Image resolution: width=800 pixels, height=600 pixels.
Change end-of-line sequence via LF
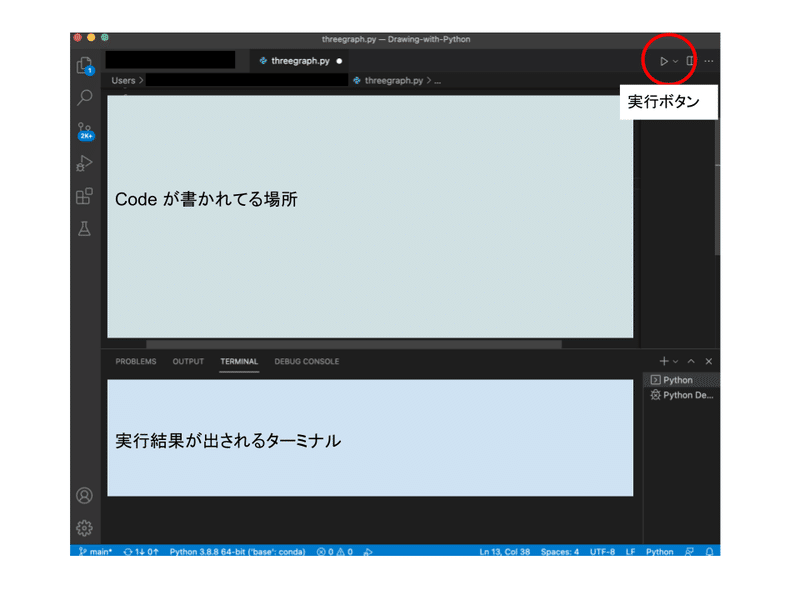(x=630, y=552)
